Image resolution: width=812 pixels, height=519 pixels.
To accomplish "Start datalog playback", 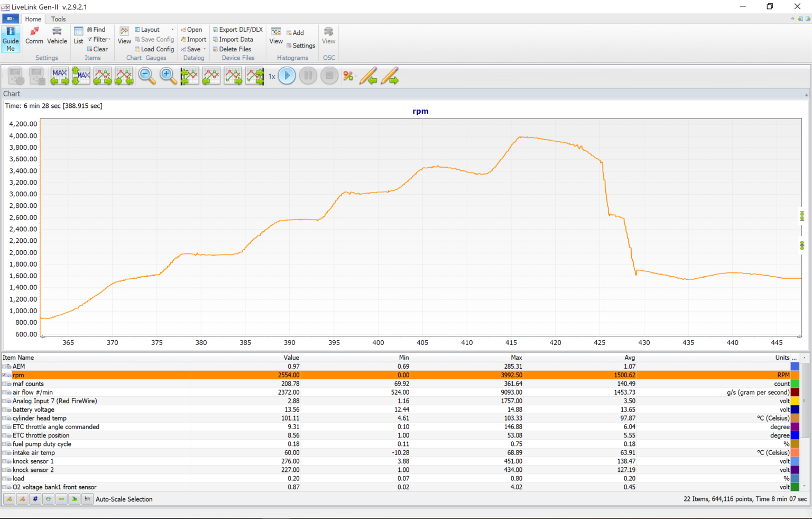I will 287,76.
